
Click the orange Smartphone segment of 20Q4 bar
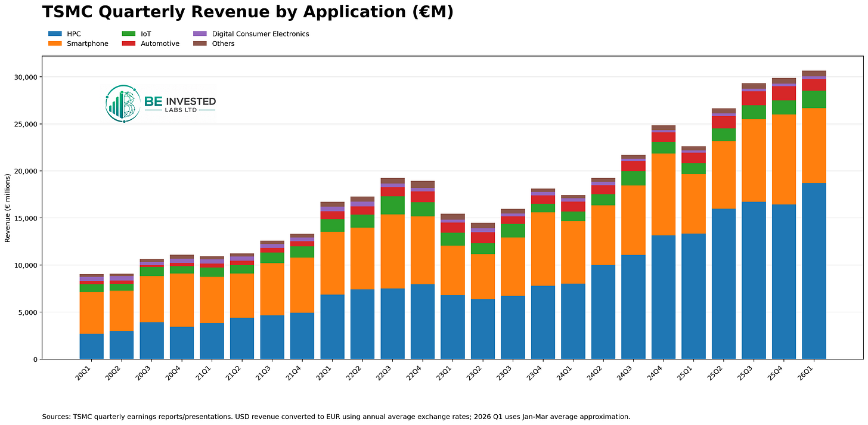[182, 300]
